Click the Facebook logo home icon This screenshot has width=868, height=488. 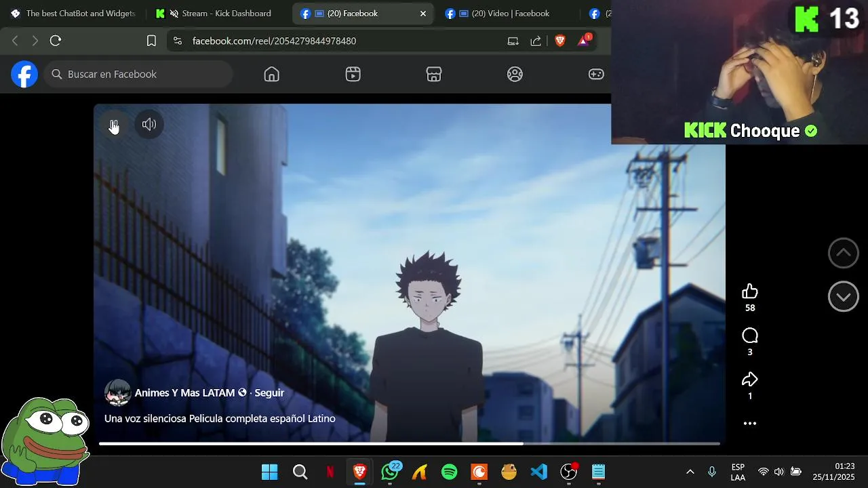pos(24,74)
